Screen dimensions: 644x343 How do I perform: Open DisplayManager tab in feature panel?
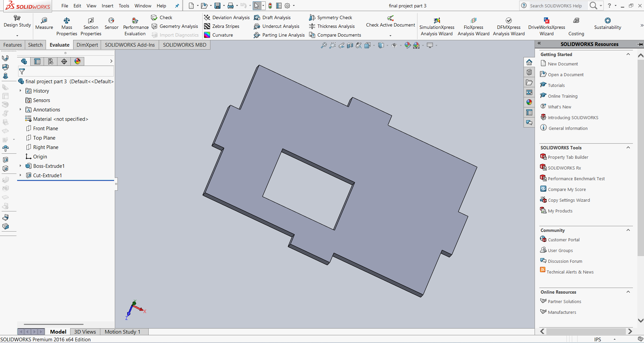78,61
